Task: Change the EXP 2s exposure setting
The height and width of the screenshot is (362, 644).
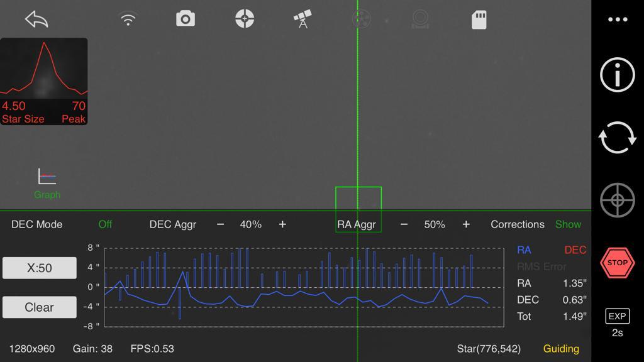Action: [x=618, y=323]
